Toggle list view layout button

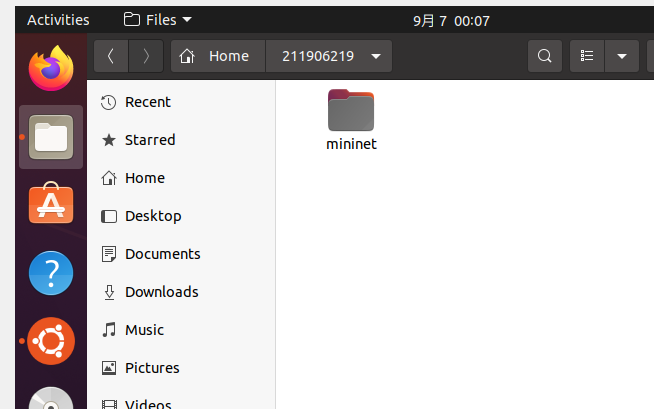(588, 56)
